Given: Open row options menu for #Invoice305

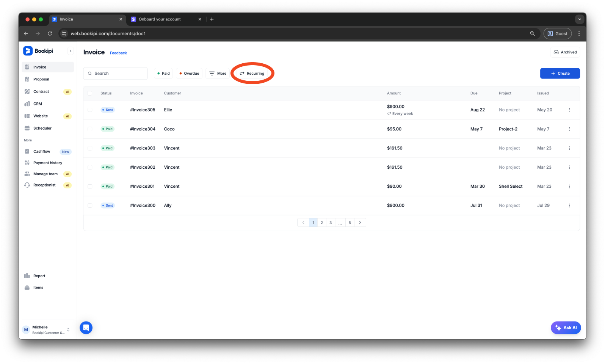Looking at the screenshot, I should pos(569,110).
